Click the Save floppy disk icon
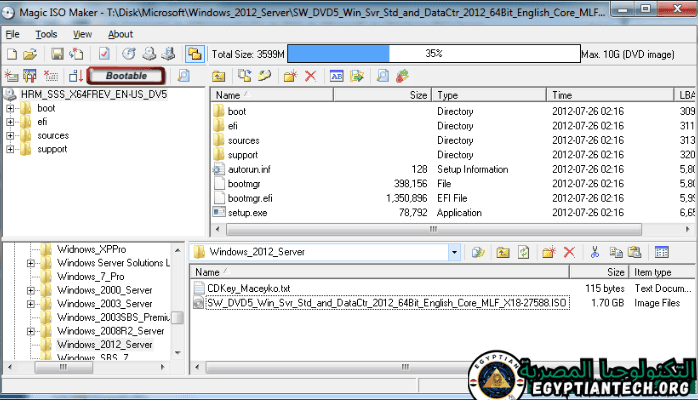This screenshot has height=400, width=698. click(x=56, y=53)
